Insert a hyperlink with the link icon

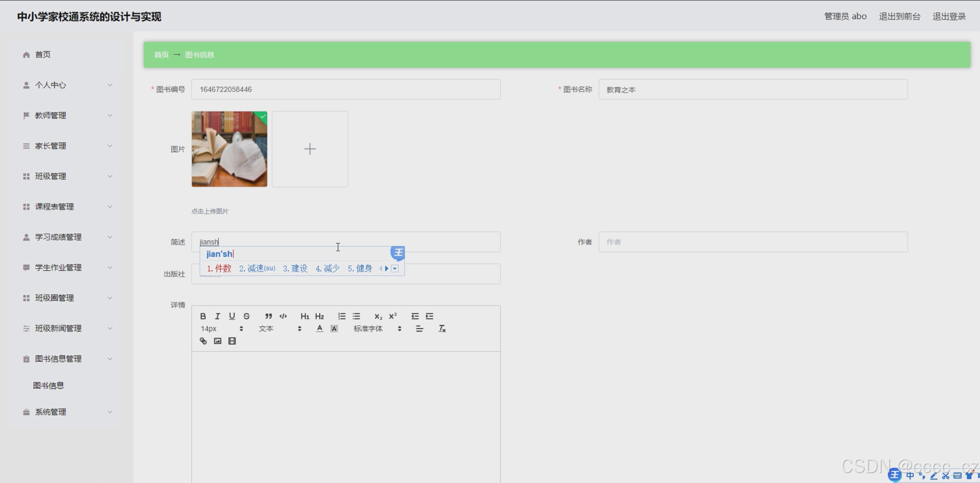click(203, 341)
